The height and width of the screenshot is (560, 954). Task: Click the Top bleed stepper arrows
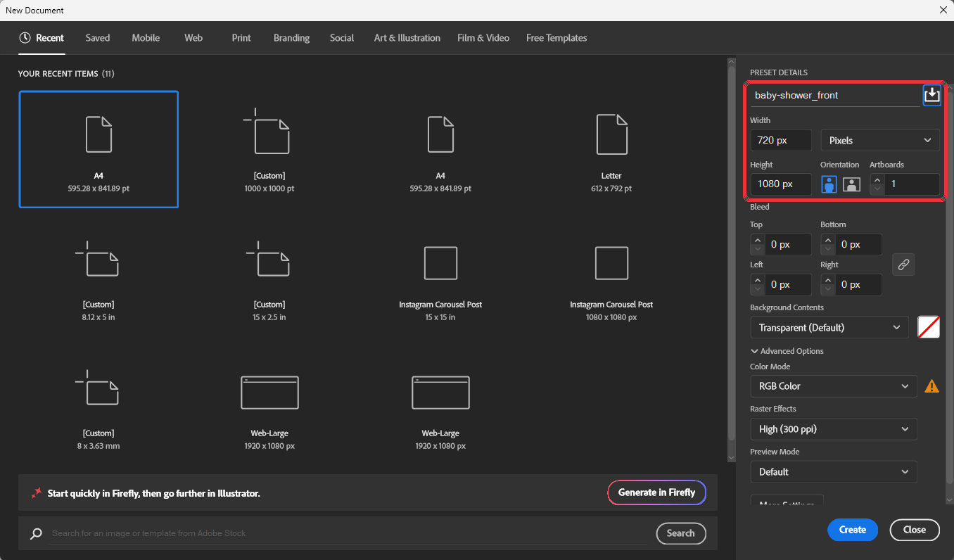(x=758, y=244)
